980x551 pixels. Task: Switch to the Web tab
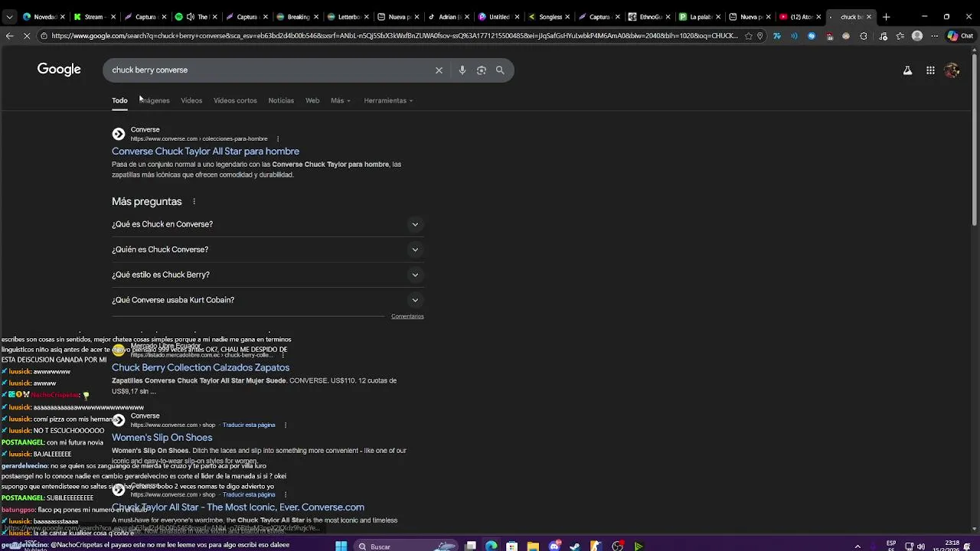tap(312, 100)
